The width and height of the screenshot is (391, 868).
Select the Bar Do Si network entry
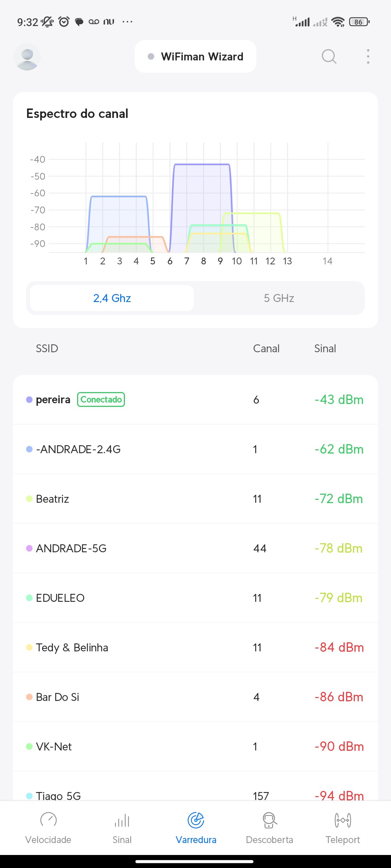[195, 697]
